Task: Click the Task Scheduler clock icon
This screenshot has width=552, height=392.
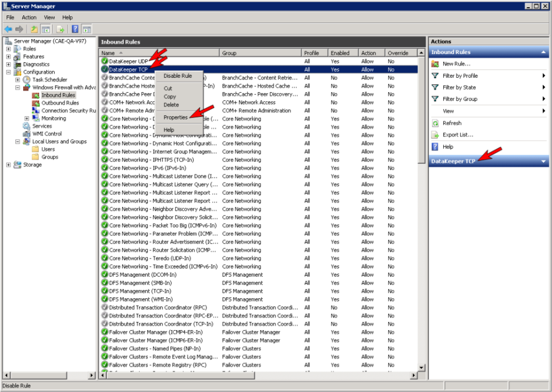Action: [26, 80]
